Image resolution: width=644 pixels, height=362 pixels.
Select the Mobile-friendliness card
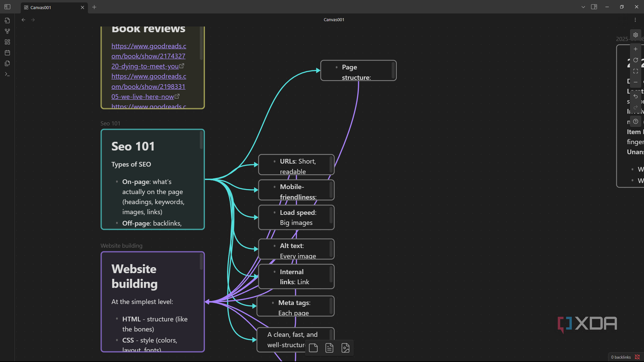296,190
